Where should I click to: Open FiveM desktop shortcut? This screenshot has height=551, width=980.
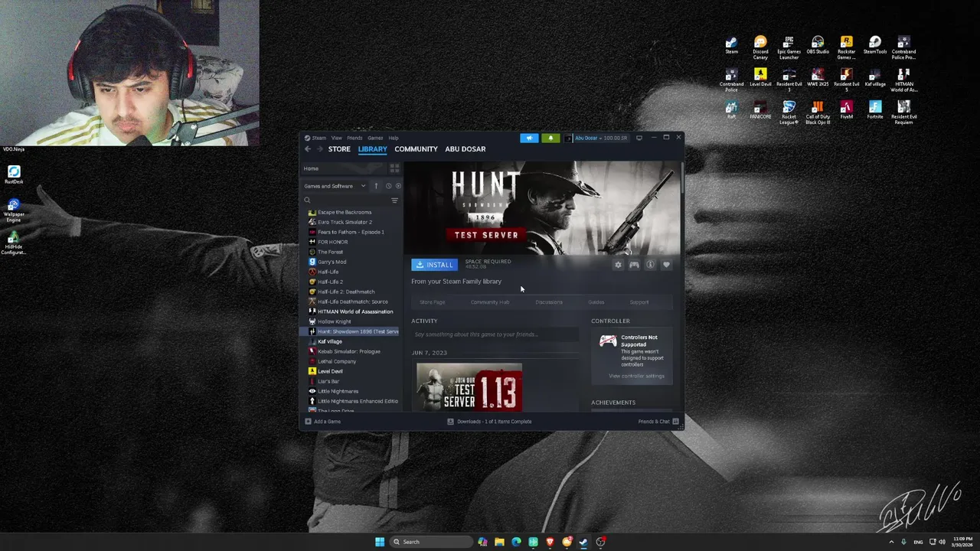click(x=846, y=110)
